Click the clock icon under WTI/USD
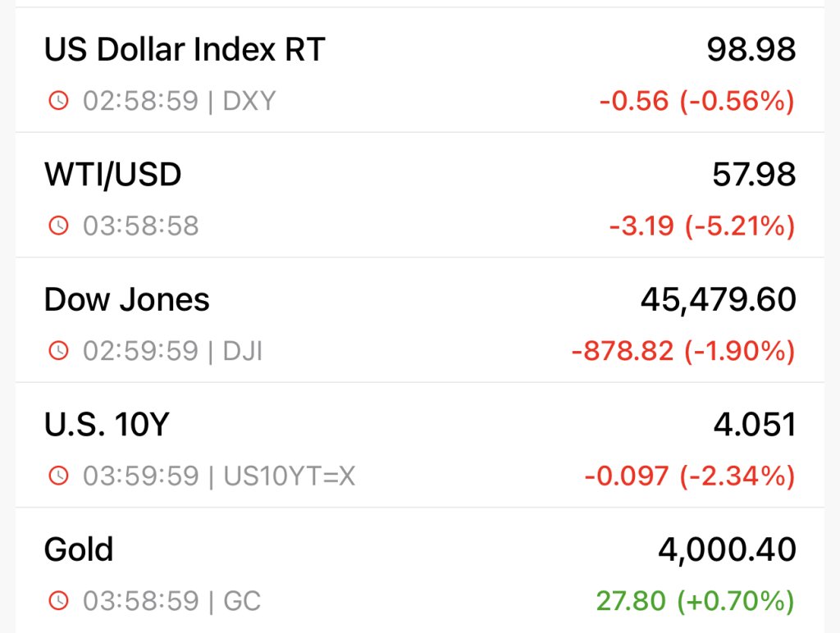 coord(58,225)
